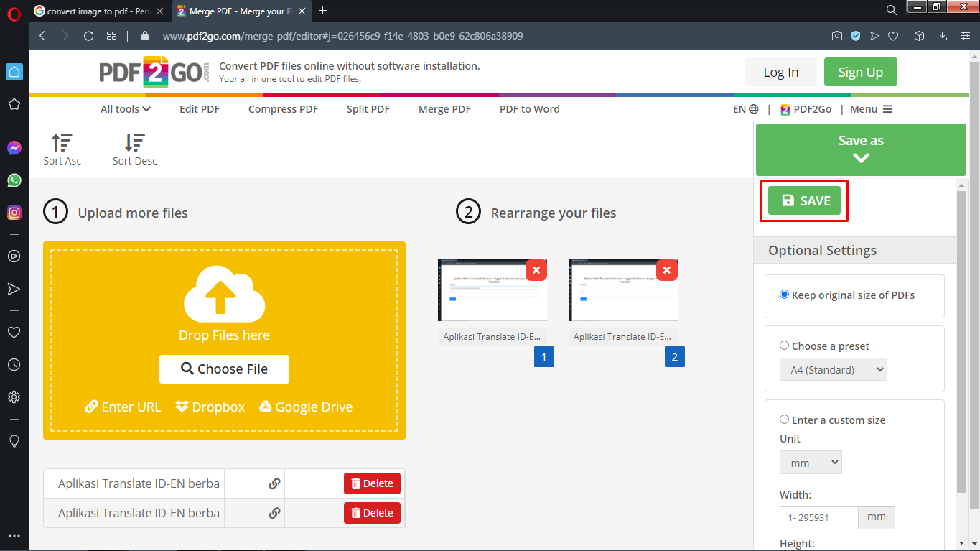
Task: Open Edit PDF in navigation
Action: [x=200, y=109]
